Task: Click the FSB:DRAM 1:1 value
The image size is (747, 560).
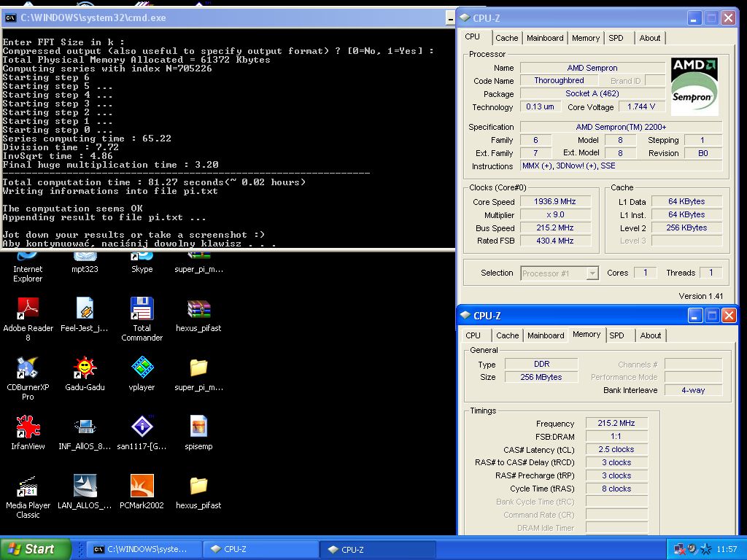Action: tap(616, 436)
